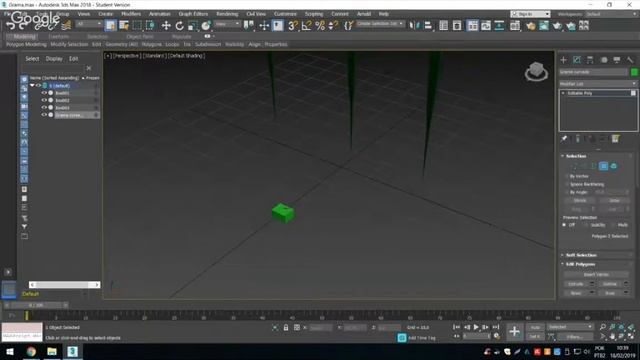Select Polygon sub-object level icon

tap(603, 166)
